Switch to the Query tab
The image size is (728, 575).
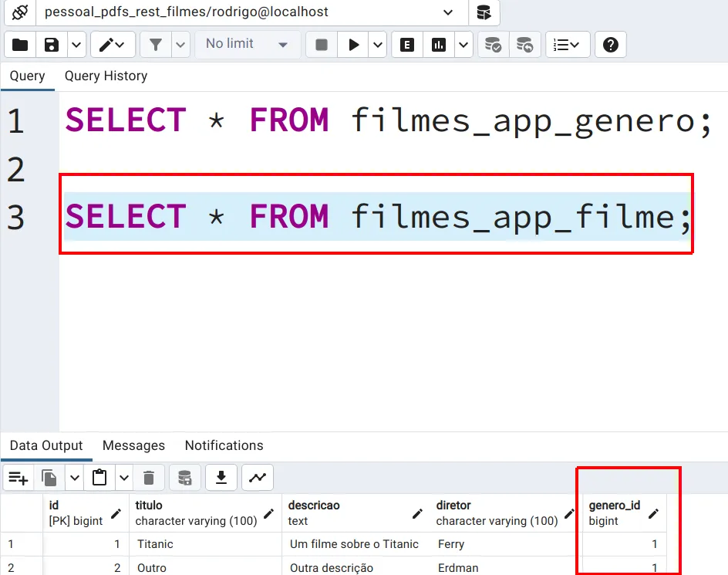click(x=28, y=76)
